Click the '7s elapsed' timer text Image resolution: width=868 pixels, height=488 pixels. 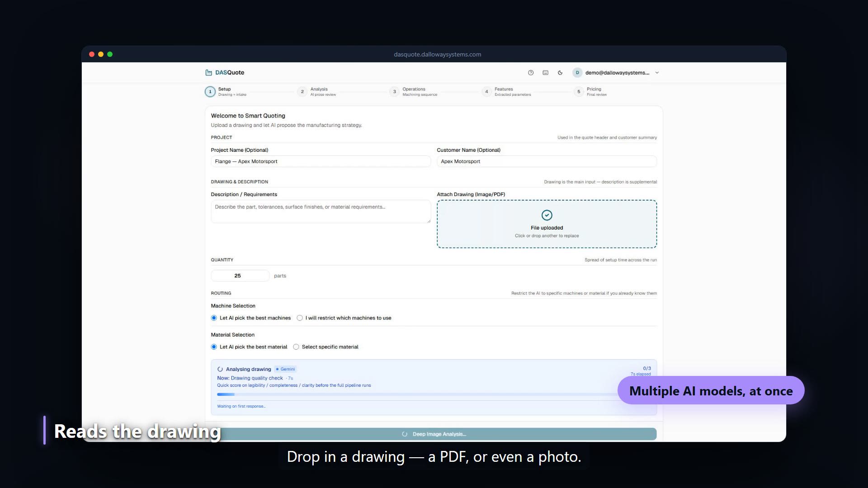tap(641, 374)
